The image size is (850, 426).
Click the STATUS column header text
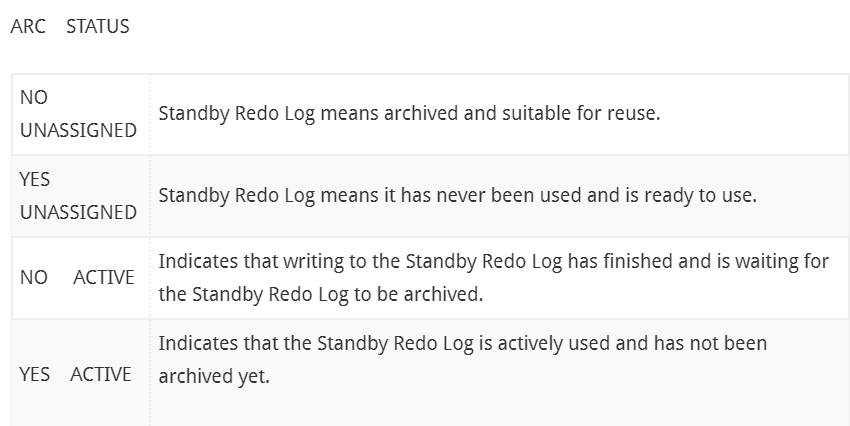pyautogui.click(x=98, y=26)
